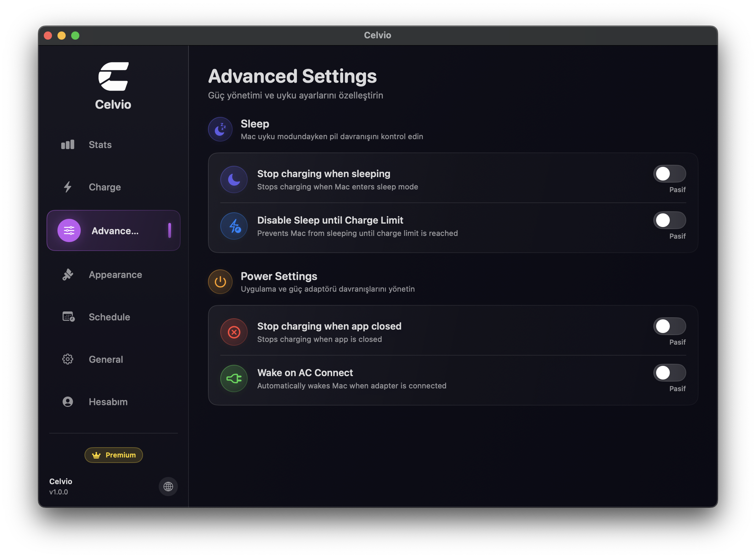The width and height of the screenshot is (756, 558).
Task: Click the Charge lightning bolt icon
Action: point(67,187)
